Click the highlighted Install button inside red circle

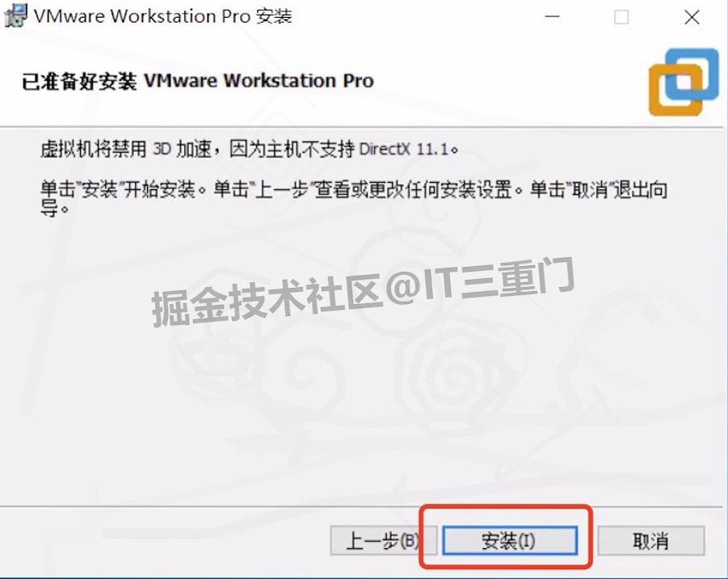click(x=509, y=542)
